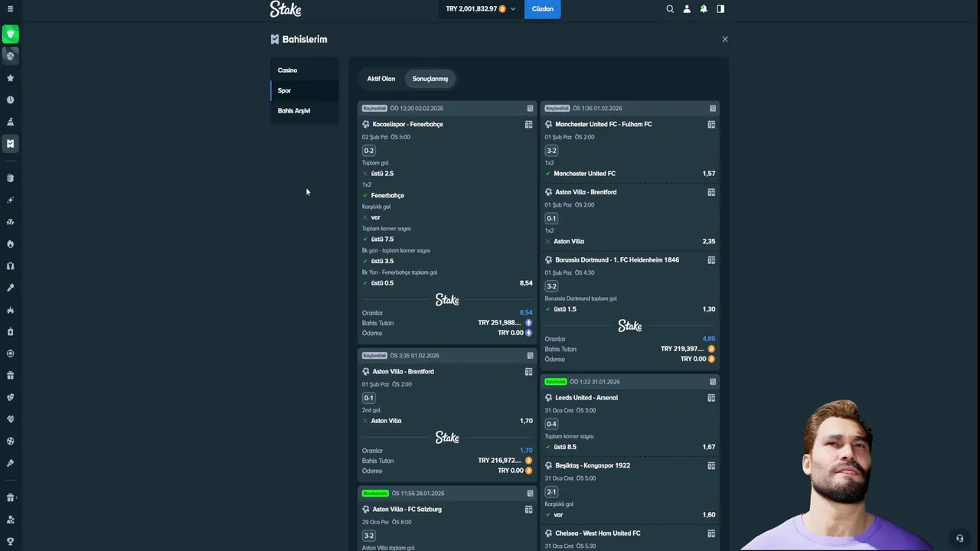Click the microphone sidebar icon

(10, 288)
